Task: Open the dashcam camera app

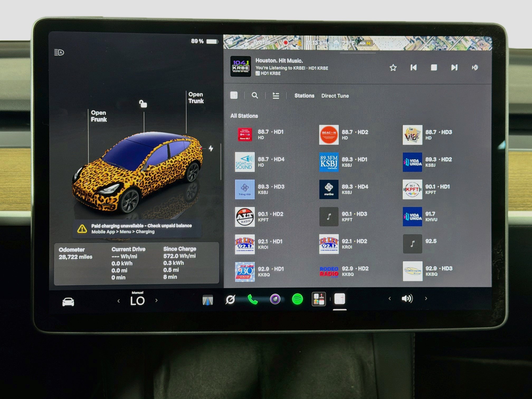Action: coord(275,299)
